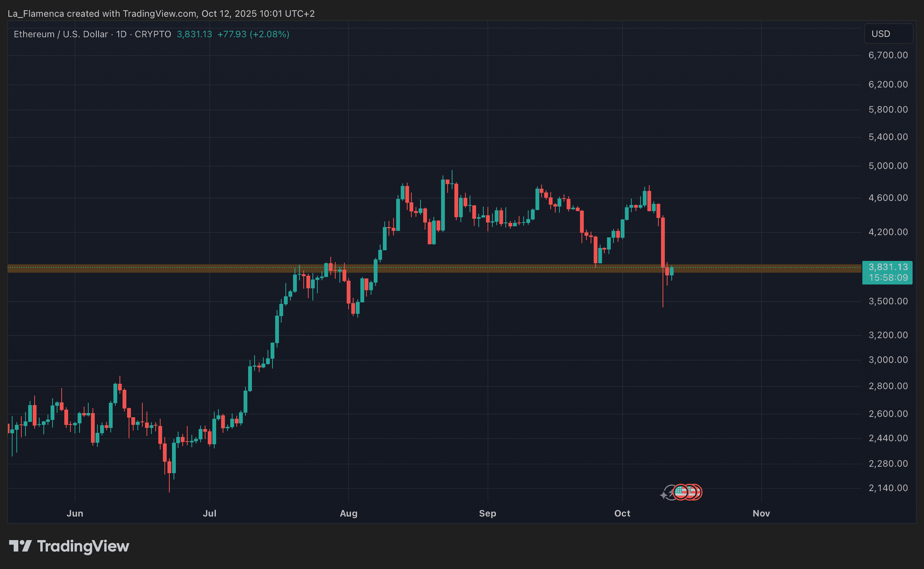
Task: Click the TradingView wordmark text
Action: coord(83,546)
